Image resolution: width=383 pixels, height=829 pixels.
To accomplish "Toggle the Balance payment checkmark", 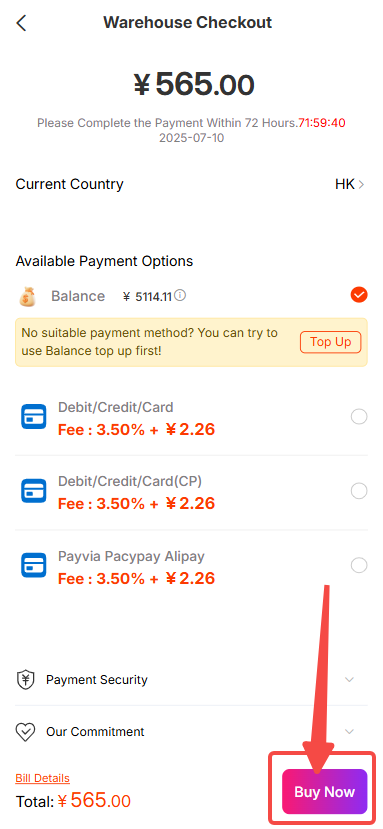I will tap(359, 295).
